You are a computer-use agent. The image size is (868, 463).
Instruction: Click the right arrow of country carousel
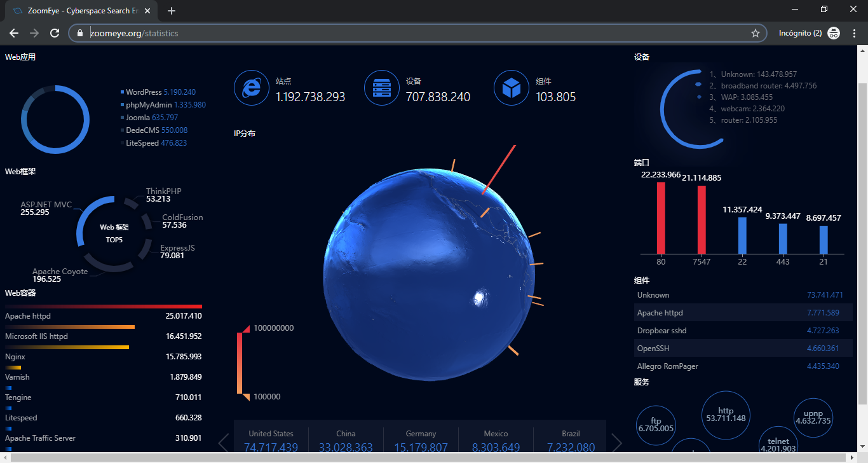(616, 443)
